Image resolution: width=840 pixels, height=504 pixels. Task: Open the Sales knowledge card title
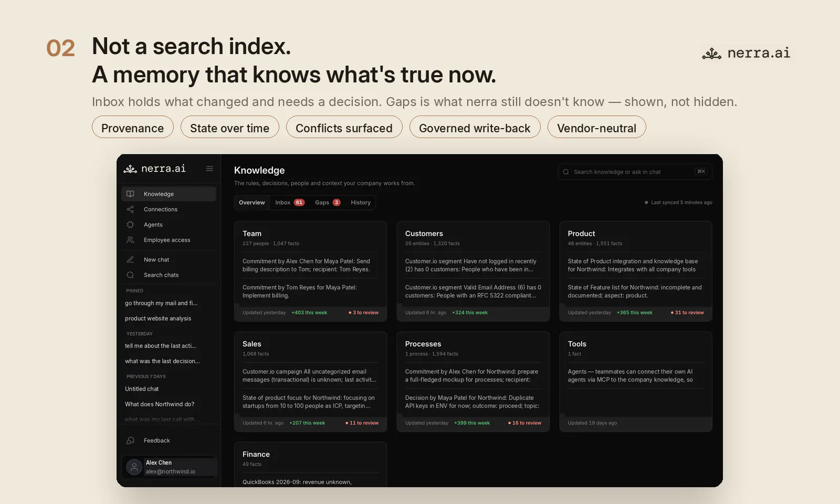click(252, 344)
